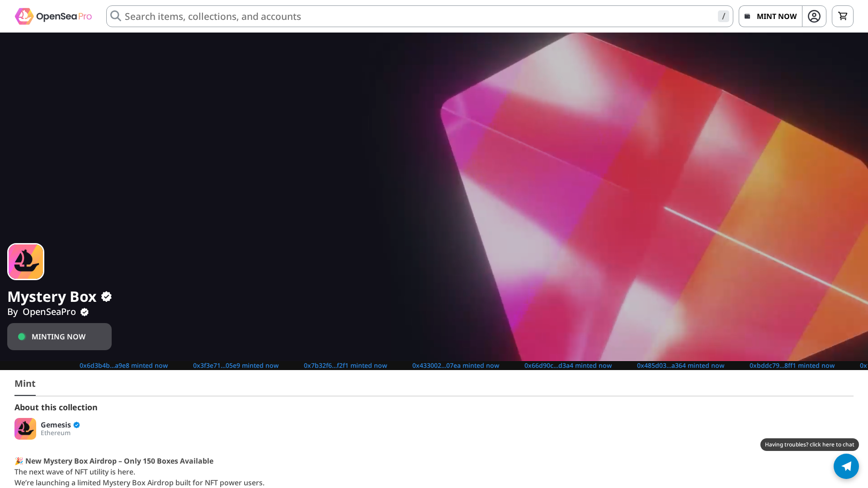Click the 'Having troubles? click here to chat' tooltip
868x488 pixels.
click(809, 445)
